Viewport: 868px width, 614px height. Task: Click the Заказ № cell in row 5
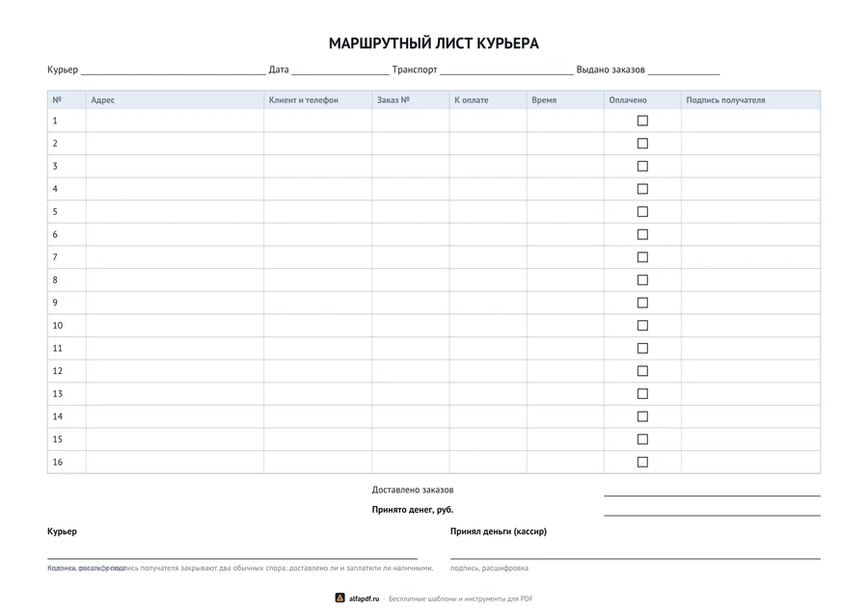tap(411, 211)
